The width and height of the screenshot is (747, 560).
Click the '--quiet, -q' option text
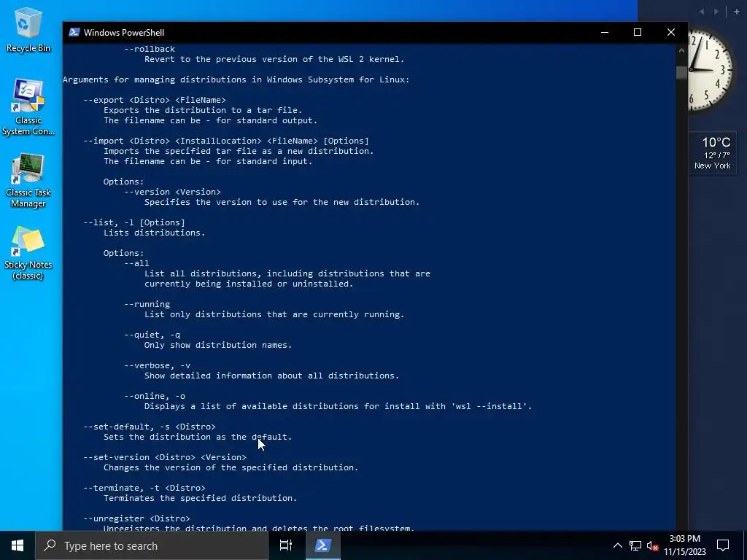[152, 335]
